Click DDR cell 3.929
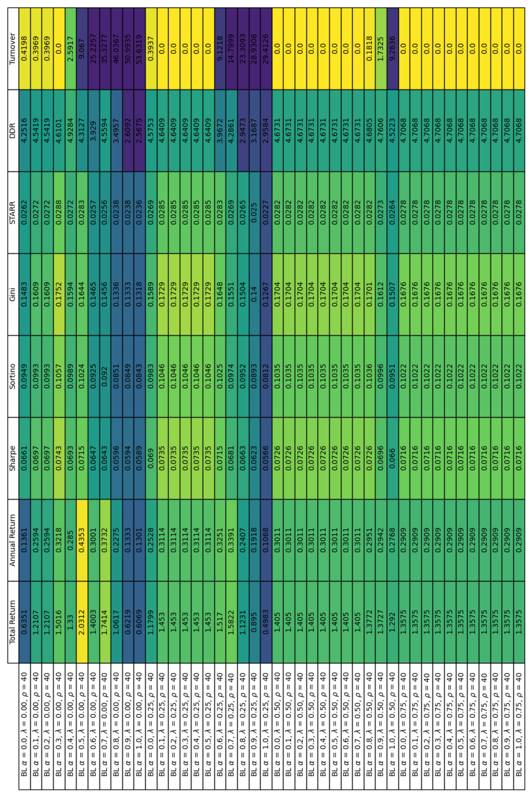Screen dimensions: 532x798 94,131
